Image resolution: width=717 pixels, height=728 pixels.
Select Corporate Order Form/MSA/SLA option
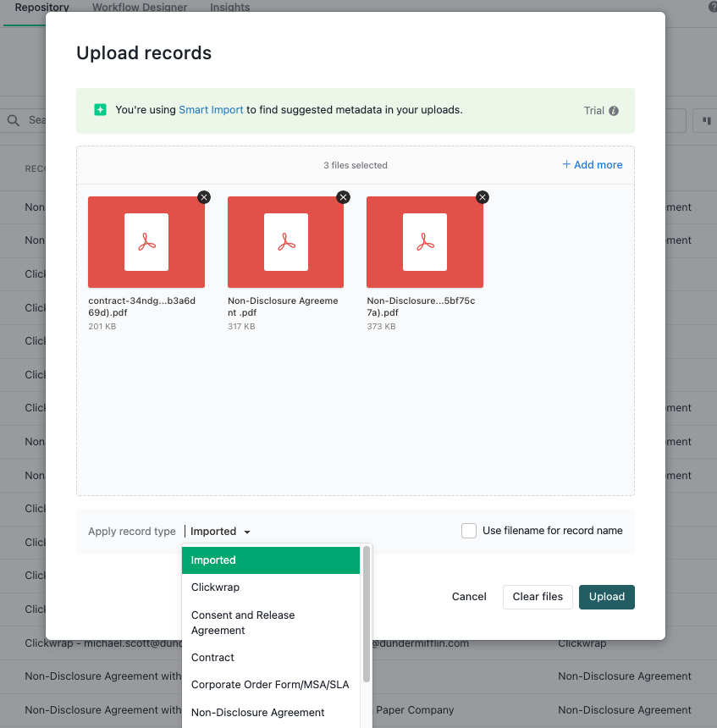(x=271, y=685)
